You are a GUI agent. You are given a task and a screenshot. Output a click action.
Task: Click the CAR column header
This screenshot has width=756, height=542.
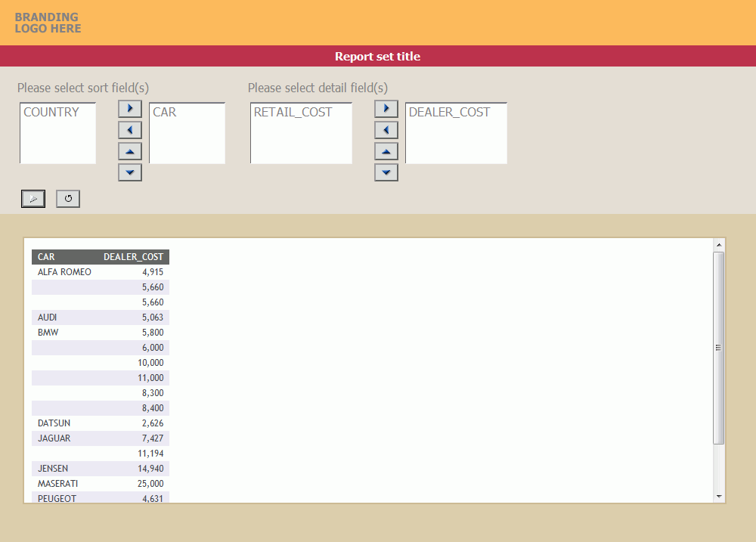click(x=46, y=257)
